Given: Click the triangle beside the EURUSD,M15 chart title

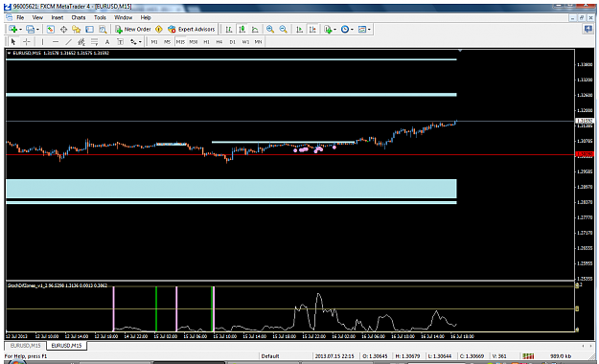Looking at the screenshot, I should 9,53.
